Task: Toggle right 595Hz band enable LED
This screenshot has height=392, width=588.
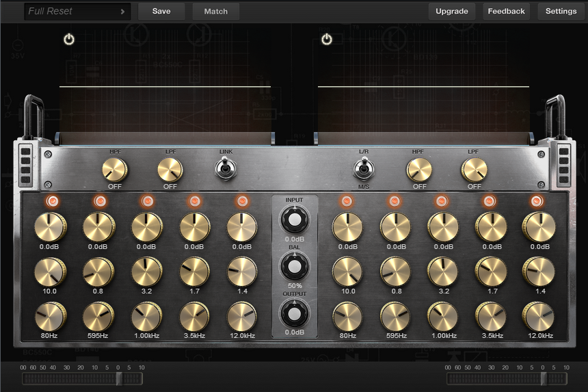Action: (x=394, y=201)
